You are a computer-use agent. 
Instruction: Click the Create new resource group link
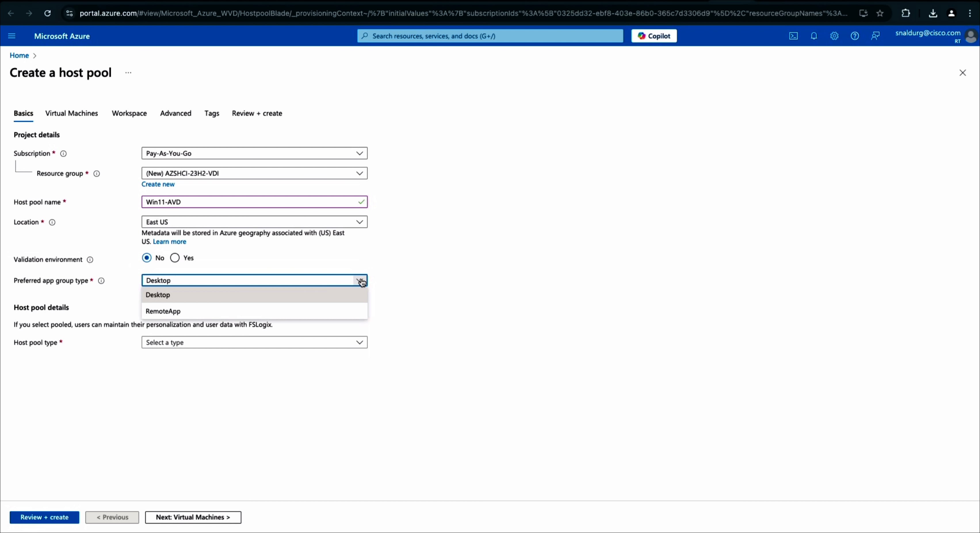[158, 184]
